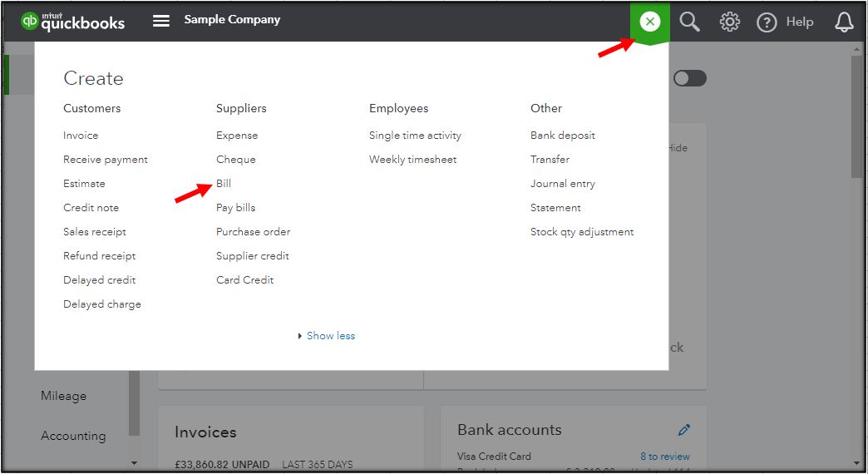Image resolution: width=868 pixels, height=474 pixels.
Task: Open the hamburger navigation menu
Action: coord(161,21)
